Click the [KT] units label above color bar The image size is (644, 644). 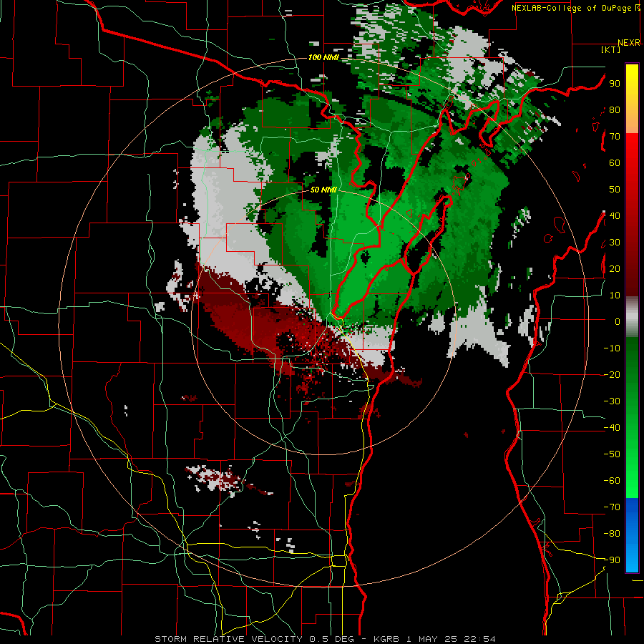click(x=611, y=49)
